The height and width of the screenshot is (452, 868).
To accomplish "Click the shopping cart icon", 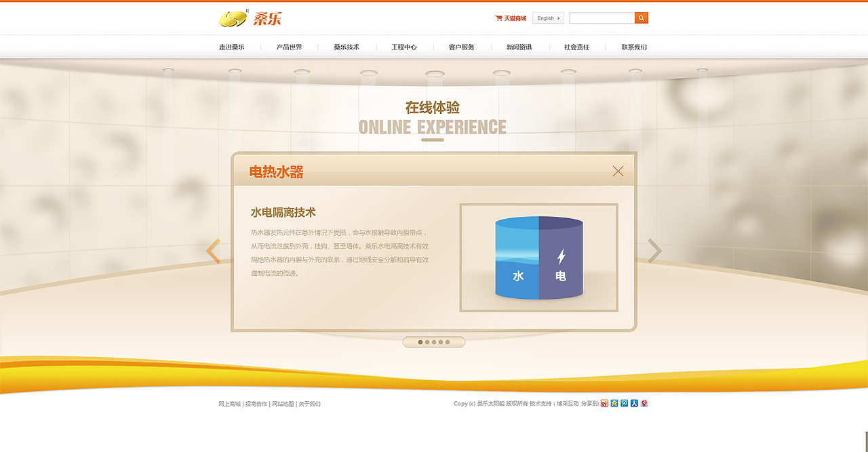I will [498, 18].
